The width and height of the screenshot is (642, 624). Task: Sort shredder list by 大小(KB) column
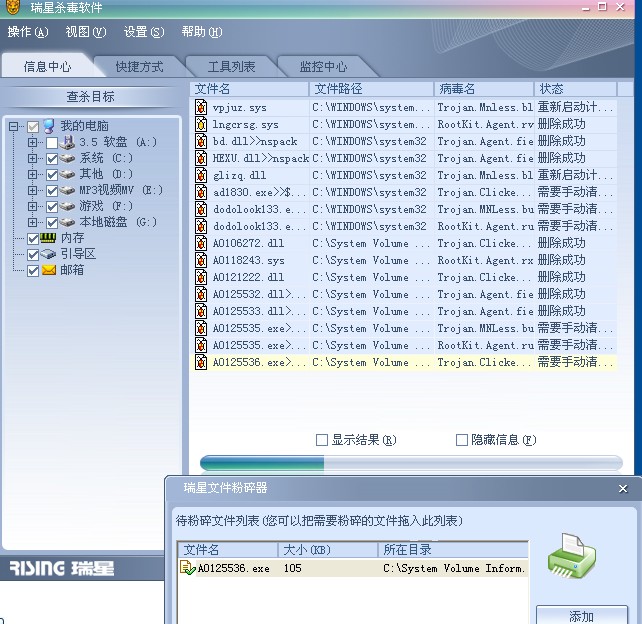click(x=328, y=549)
